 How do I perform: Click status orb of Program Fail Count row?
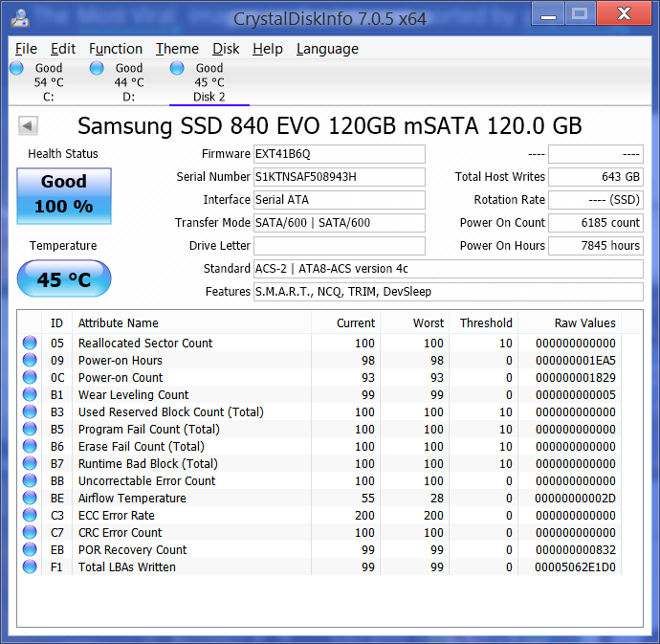click(30, 430)
